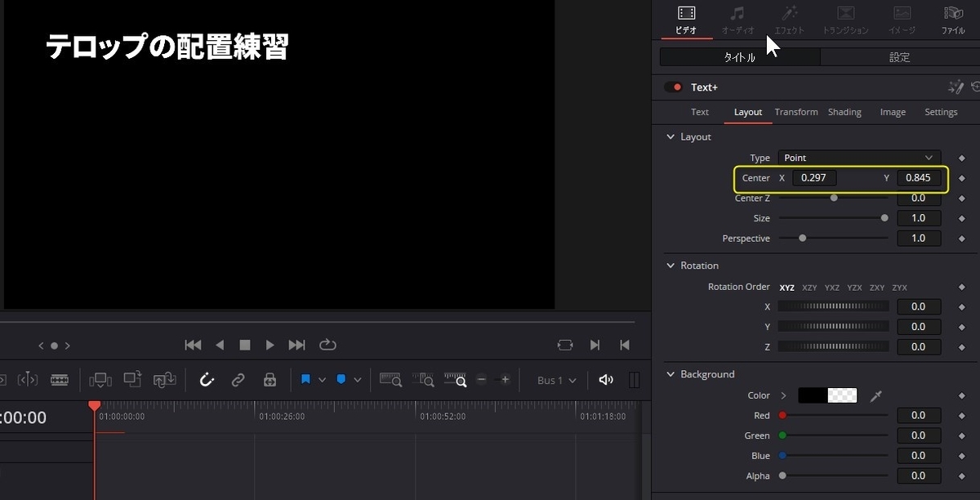
Task: Click custom zoom icon
Action: tap(455, 380)
